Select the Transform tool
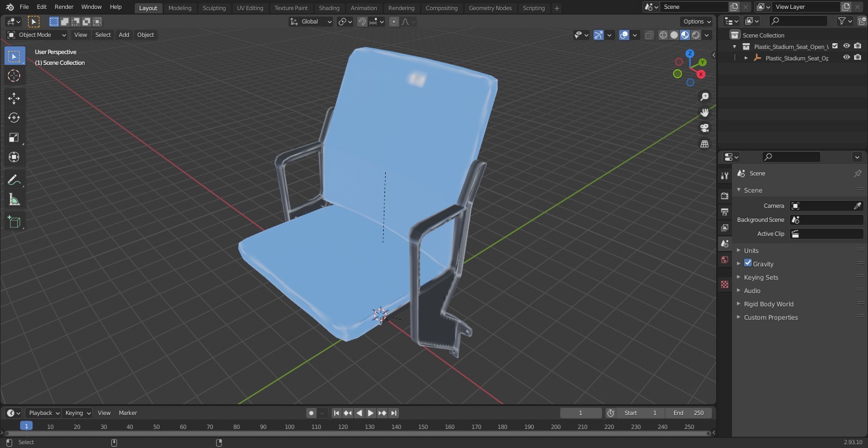Viewport: 868px width, 448px height. [x=14, y=157]
